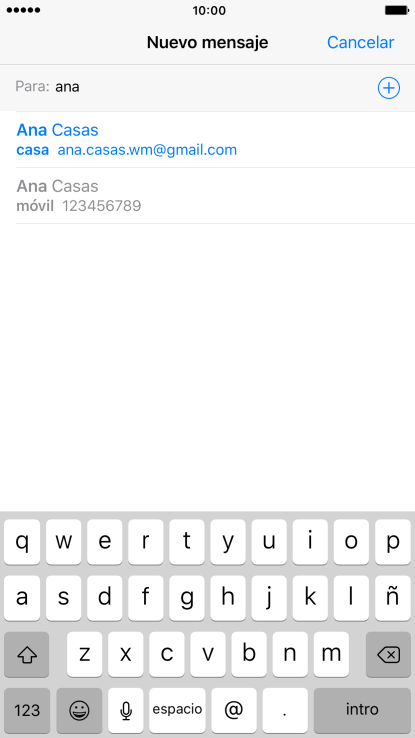Tap the emoji keyboard icon
Image resolution: width=415 pixels, height=738 pixels.
(x=79, y=710)
